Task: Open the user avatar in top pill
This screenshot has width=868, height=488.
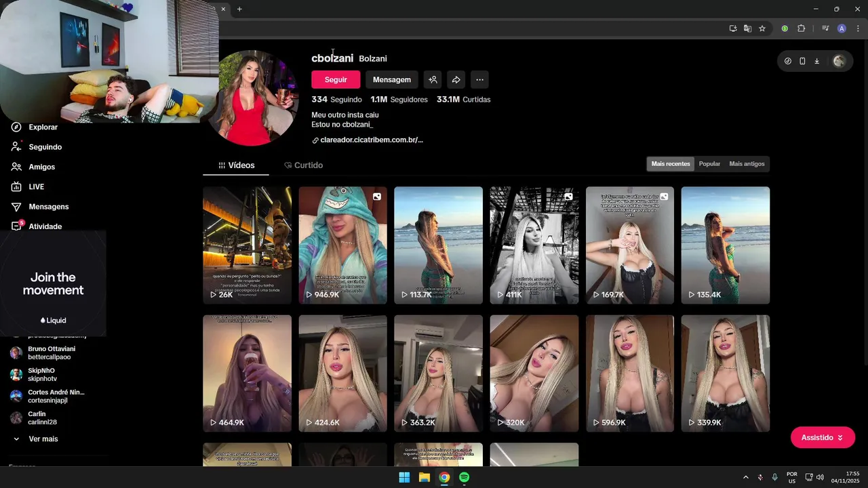Action: tap(839, 61)
